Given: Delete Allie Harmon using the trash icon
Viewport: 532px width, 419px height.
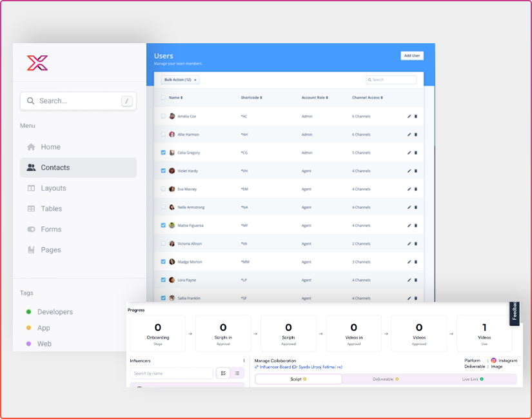Looking at the screenshot, I should (415, 135).
